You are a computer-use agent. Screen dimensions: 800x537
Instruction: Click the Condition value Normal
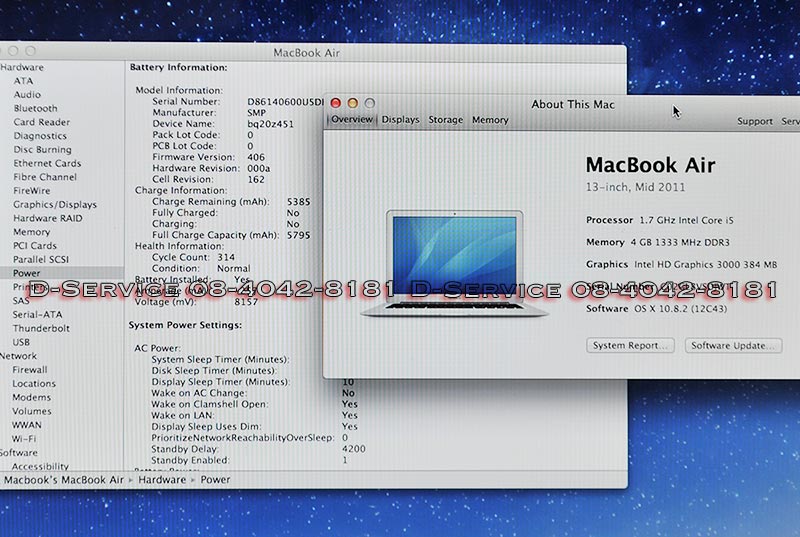pos(234,268)
